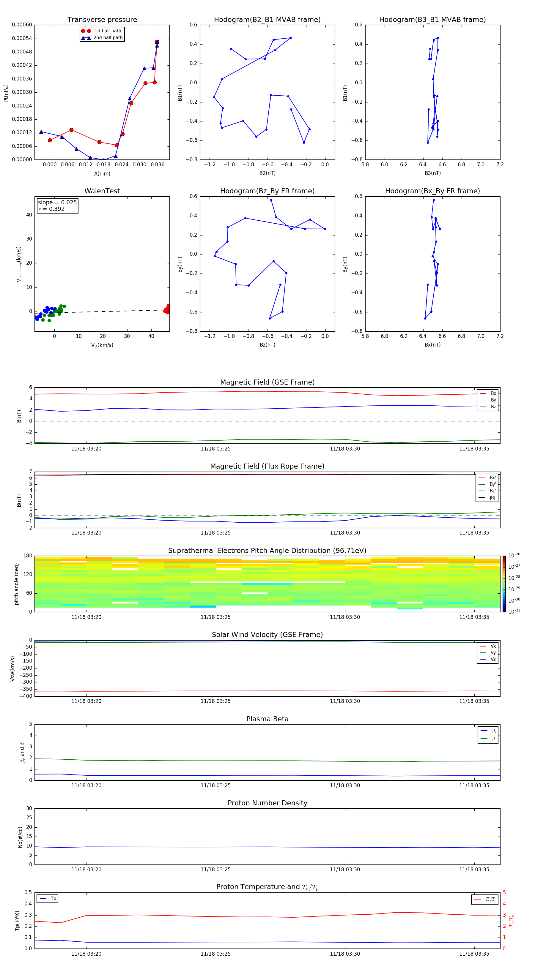Select '1st half path' legend entry
Viewport: 535px width, 980px height.
pyautogui.click(x=102, y=31)
